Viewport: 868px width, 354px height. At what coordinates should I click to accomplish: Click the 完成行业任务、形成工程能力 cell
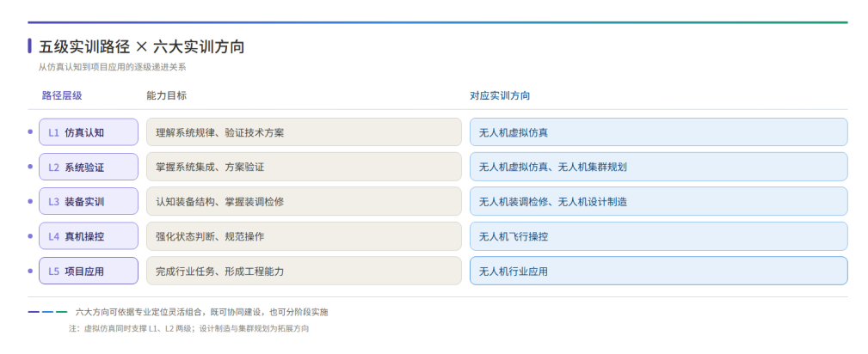pyautogui.click(x=304, y=271)
